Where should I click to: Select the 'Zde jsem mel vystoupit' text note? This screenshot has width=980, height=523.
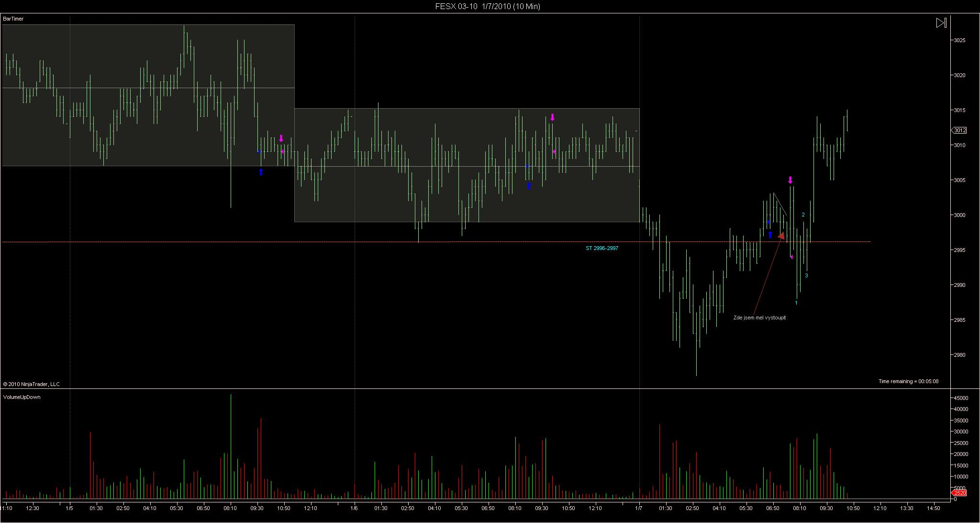(759, 318)
